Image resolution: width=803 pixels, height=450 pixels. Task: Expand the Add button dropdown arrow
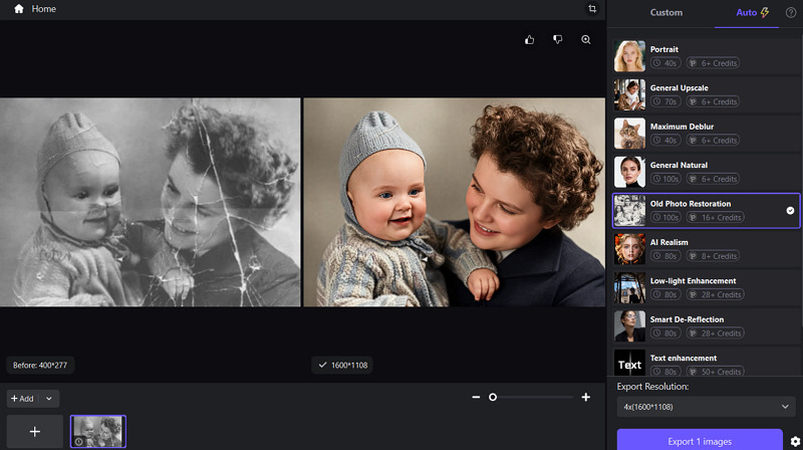point(49,399)
